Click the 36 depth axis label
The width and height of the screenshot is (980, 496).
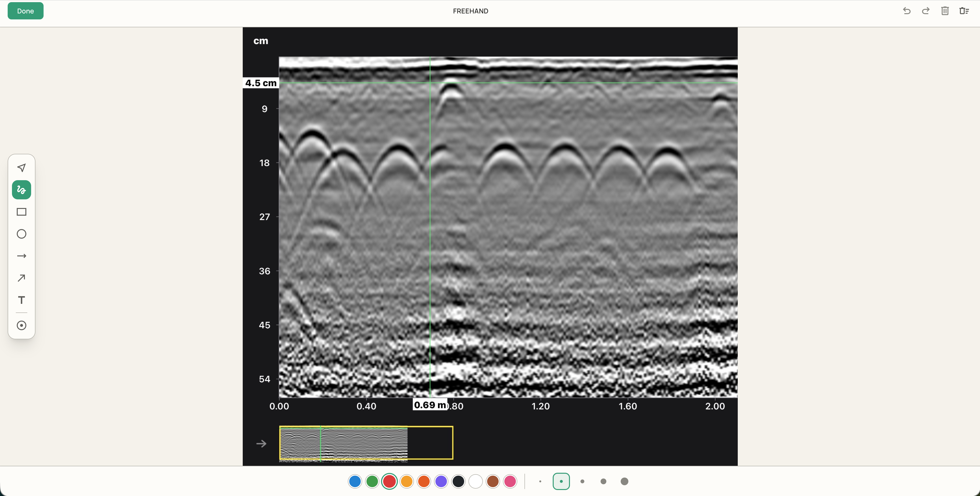click(x=265, y=271)
